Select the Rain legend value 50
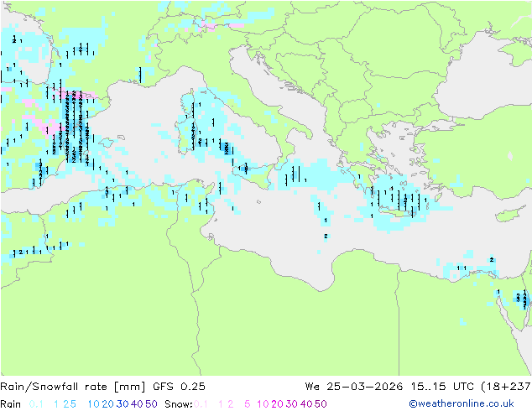 click(151, 404)
